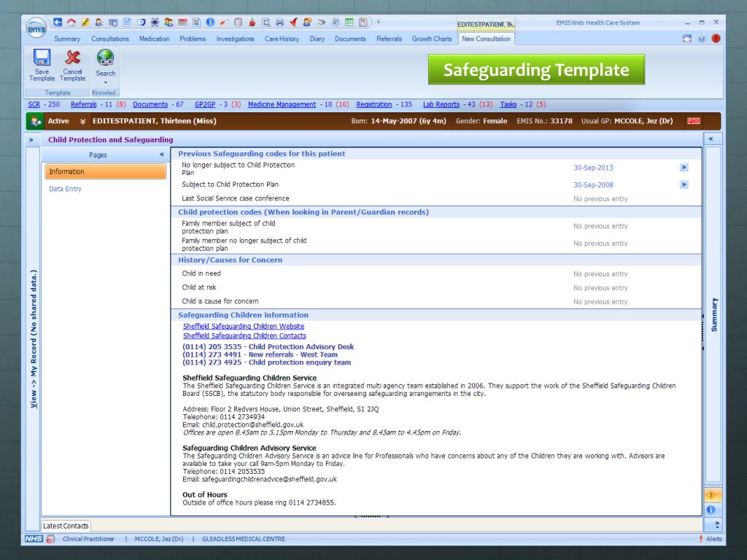
Task: Click Cancel Template red cross icon
Action: click(x=72, y=58)
